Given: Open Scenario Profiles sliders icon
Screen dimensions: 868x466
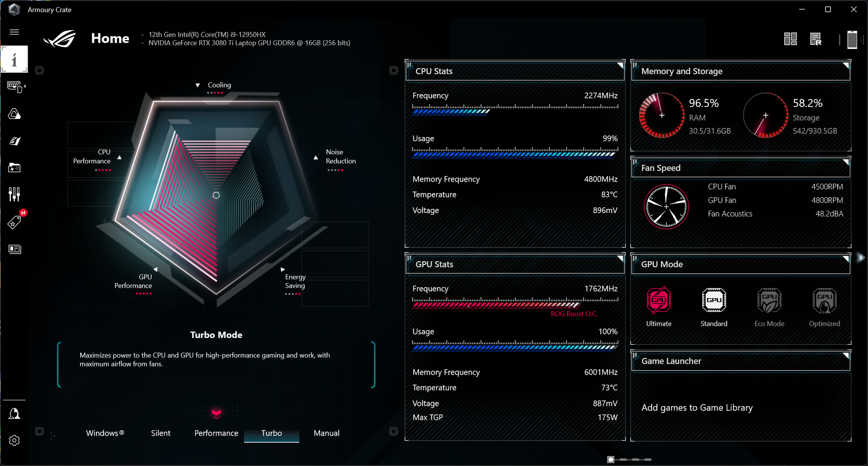Looking at the screenshot, I should point(14,195).
